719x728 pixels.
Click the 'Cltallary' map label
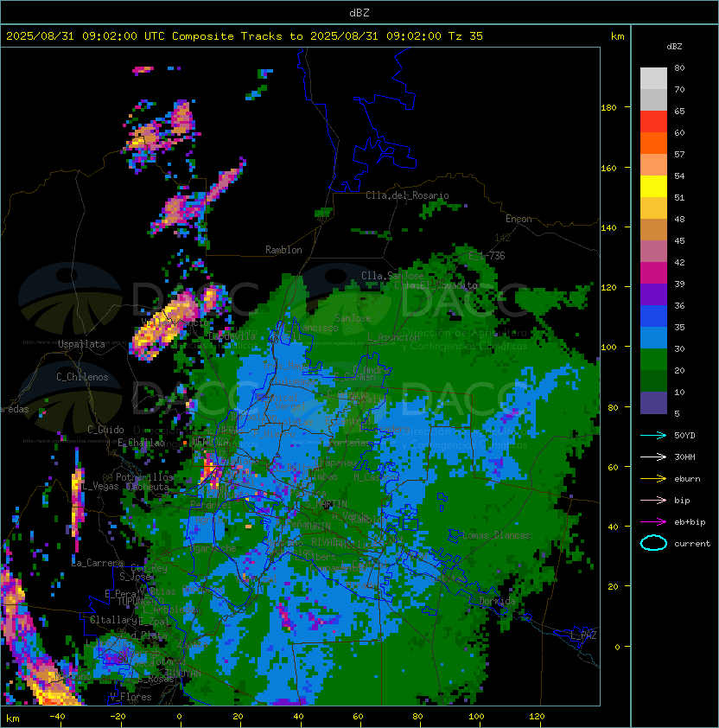point(113,620)
